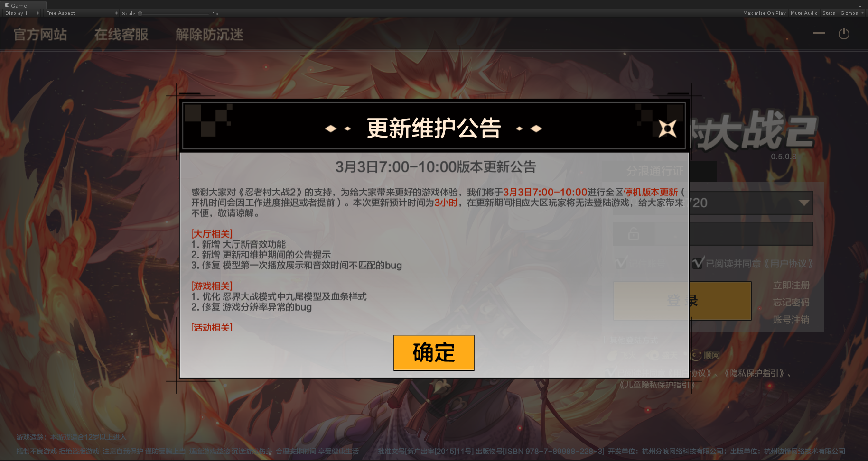This screenshot has height=461, width=868.
Task: Select the 解除防沉迷 menu item
Action: tap(209, 34)
